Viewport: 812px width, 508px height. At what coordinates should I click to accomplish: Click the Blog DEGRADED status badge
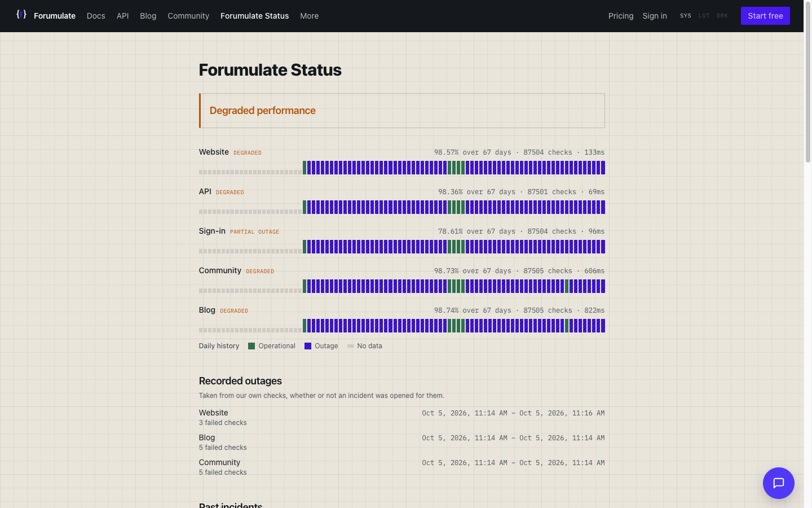pyautogui.click(x=234, y=311)
